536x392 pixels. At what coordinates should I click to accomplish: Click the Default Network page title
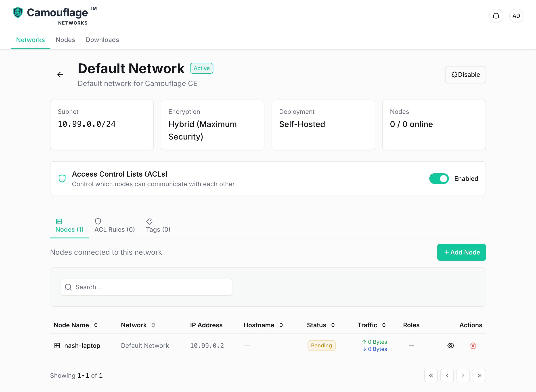(131, 69)
